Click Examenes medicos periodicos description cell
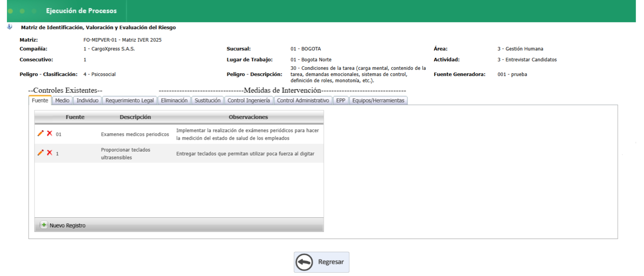 pos(135,134)
